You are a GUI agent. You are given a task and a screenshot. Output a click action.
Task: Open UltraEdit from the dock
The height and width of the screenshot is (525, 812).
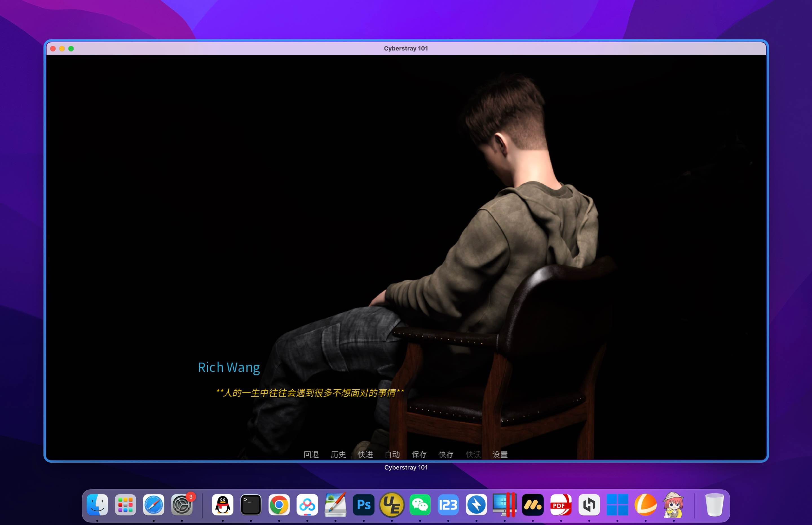tap(392, 504)
